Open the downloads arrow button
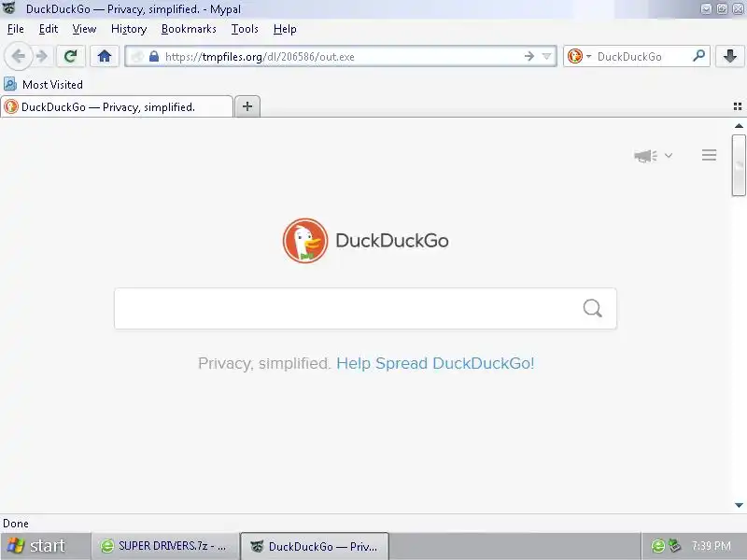The width and height of the screenshot is (747, 560). click(x=729, y=56)
